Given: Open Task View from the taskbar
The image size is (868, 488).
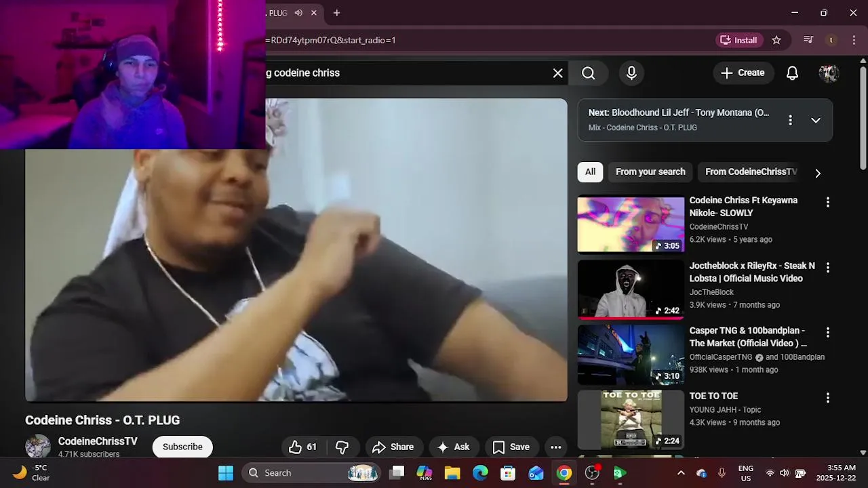Looking at the screenshot, I should point(397,472).
